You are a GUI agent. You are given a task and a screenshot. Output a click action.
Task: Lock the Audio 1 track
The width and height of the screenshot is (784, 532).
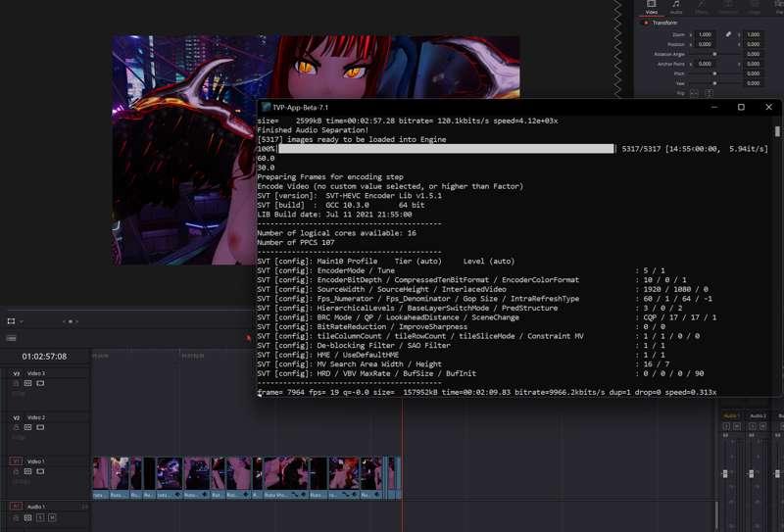16,518
